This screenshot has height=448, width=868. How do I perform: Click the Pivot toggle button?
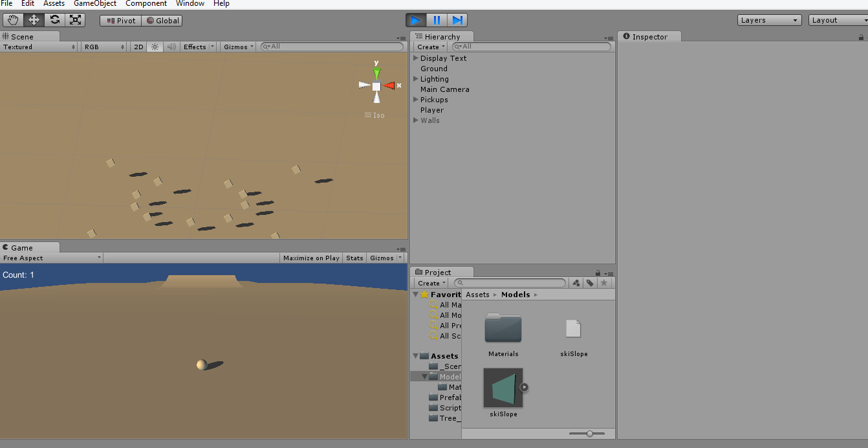pos(120,20)
